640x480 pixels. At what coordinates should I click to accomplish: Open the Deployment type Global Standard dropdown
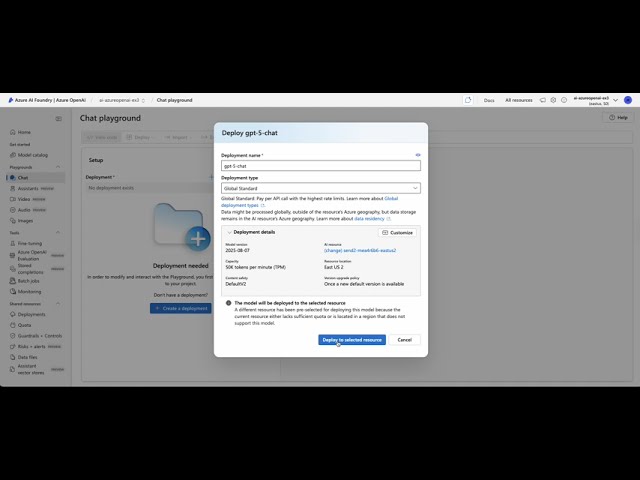321,188
